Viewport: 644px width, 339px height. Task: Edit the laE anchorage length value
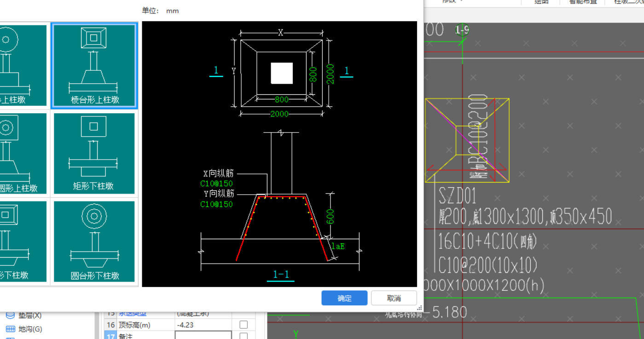[x=338, y=246]
